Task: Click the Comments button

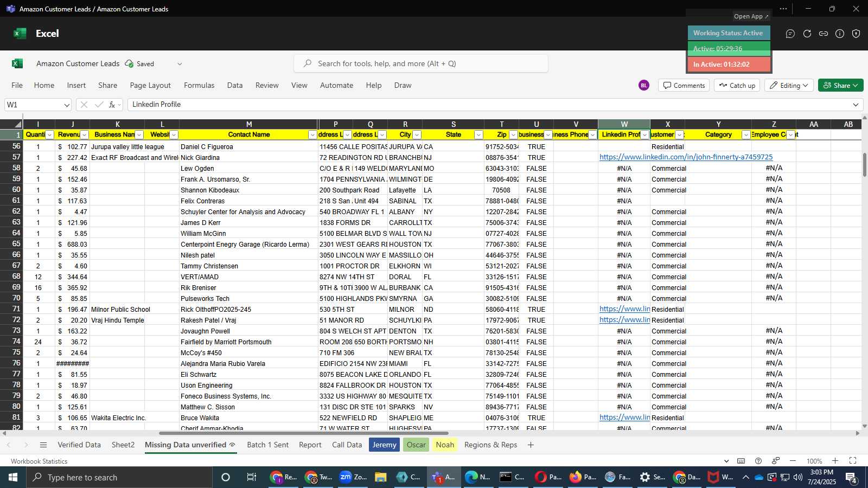Action: point(684,86)
